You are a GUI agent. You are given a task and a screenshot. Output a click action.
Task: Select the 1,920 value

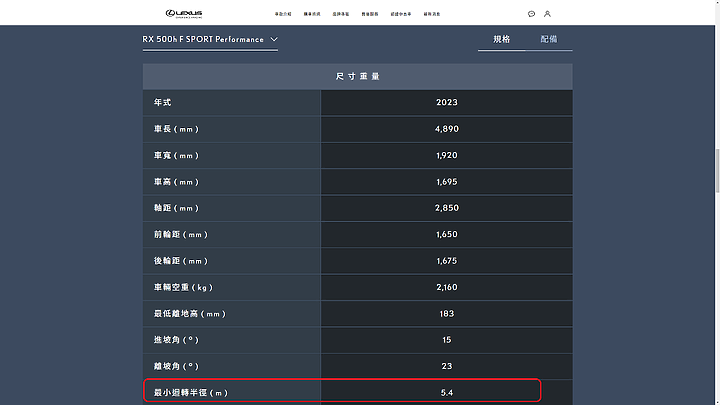pyautogui.click(x=446, y=155)
